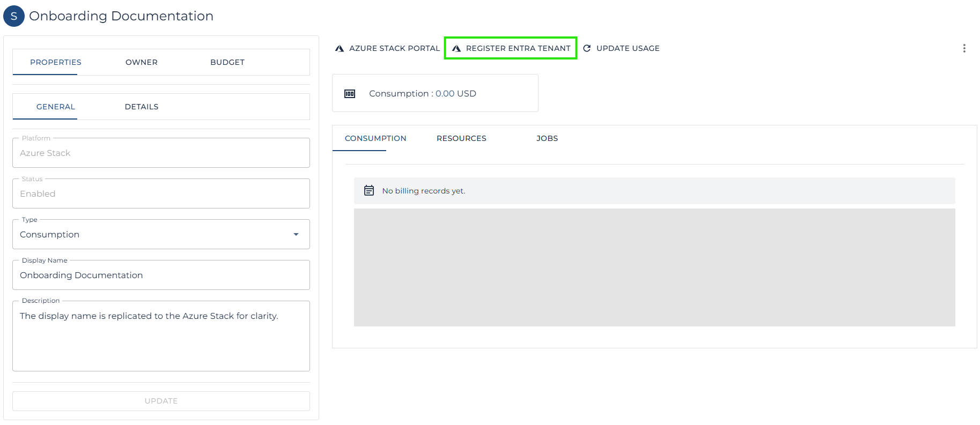Click the consumption meter icon
Screen dimensions: 980x425
click(x=350, y=94)
